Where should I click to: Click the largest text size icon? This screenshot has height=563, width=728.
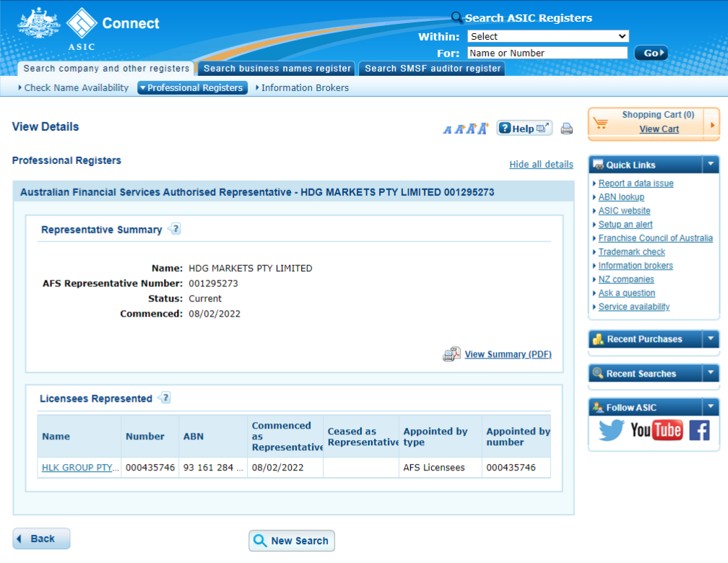[x=483, y=129]
